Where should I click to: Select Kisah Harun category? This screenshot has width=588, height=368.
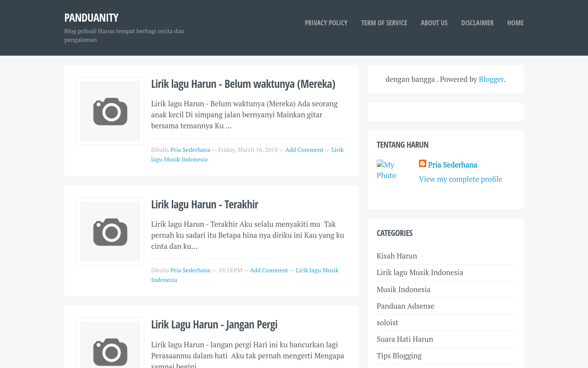(396, 256)
